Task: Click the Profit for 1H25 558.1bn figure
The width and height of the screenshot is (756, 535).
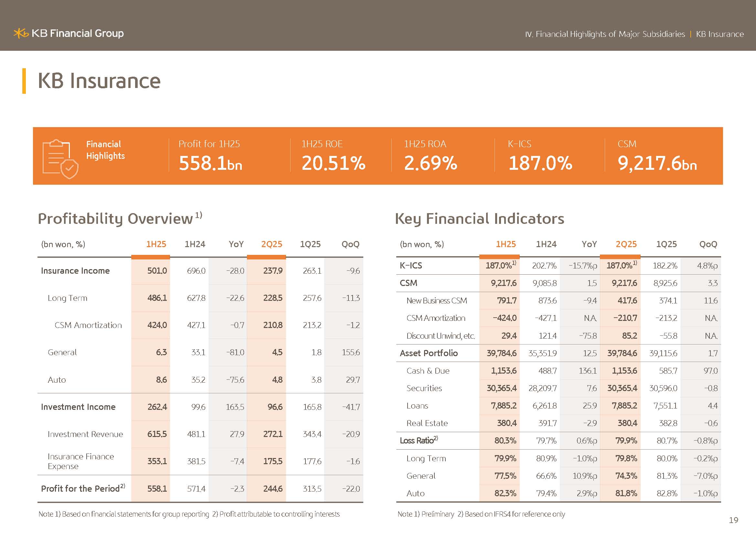Action: click(210, 163)
